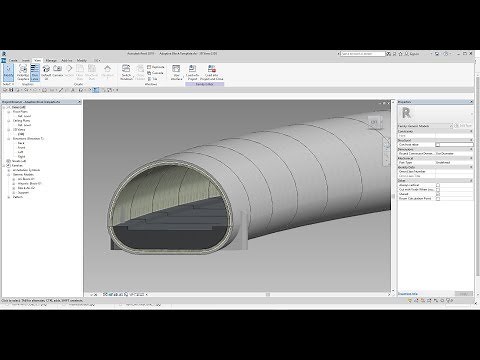The image size is (480, 360).
Task: Expand the Annotation Symbols node
Action: point(9,170)
